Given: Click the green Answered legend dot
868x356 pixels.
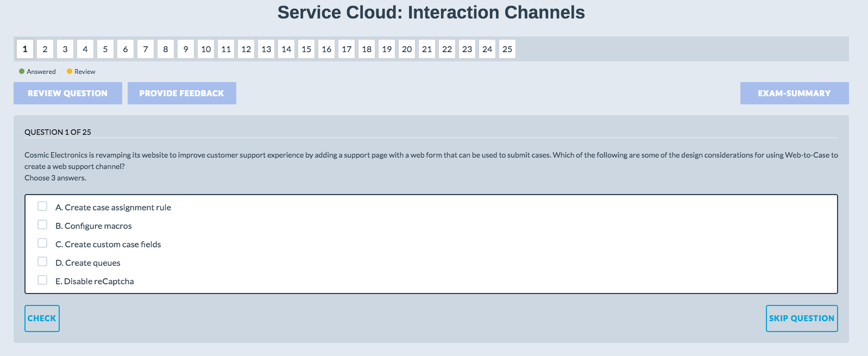Looking at the screenshot, I should click(22, 71).
